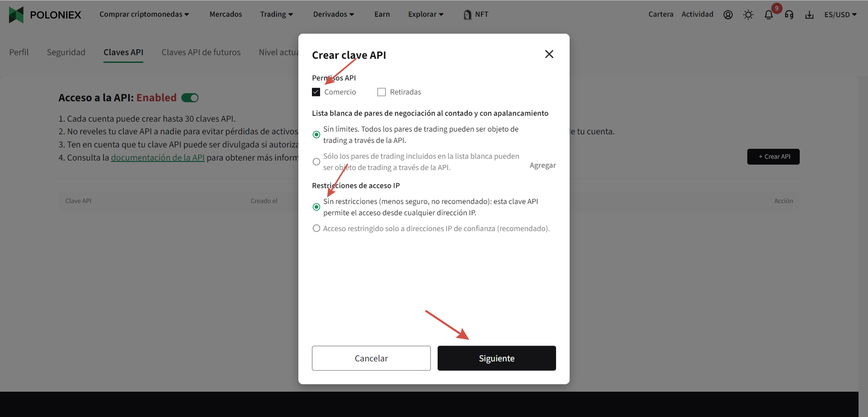Screen dimensions: 868x417
Task: Expand the Derivados dropdown menu
Action: click(334, 14)
